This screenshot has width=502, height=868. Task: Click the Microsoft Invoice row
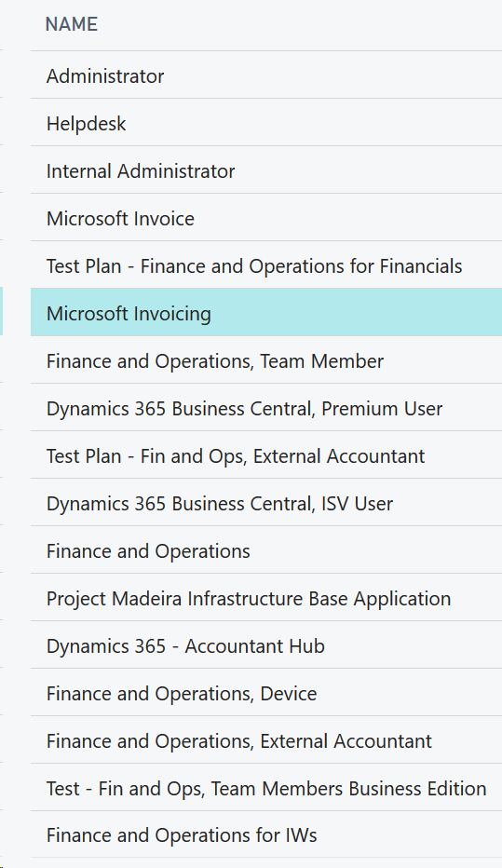click(x=266, y=218)
